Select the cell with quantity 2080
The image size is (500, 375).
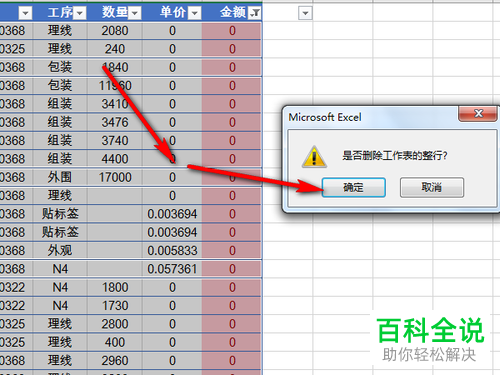[115, 31]
